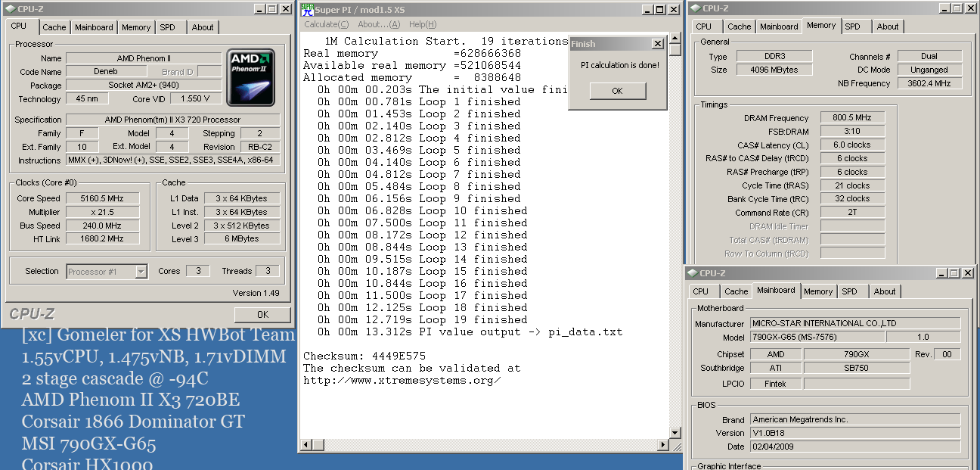Viewport: 980px width, 470px height.
Task: Open the Help menu in Super PI
Action: (422, 24)
